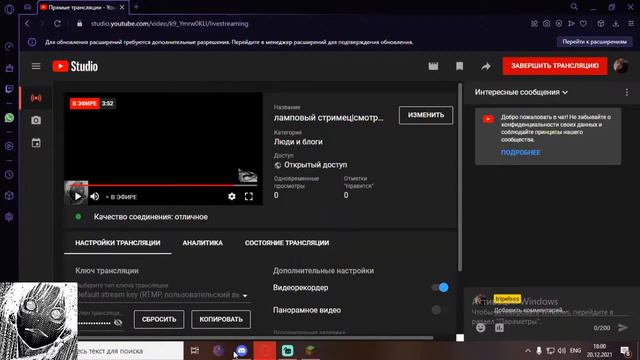Open browser sidebar settings gear

click(9, 217)
